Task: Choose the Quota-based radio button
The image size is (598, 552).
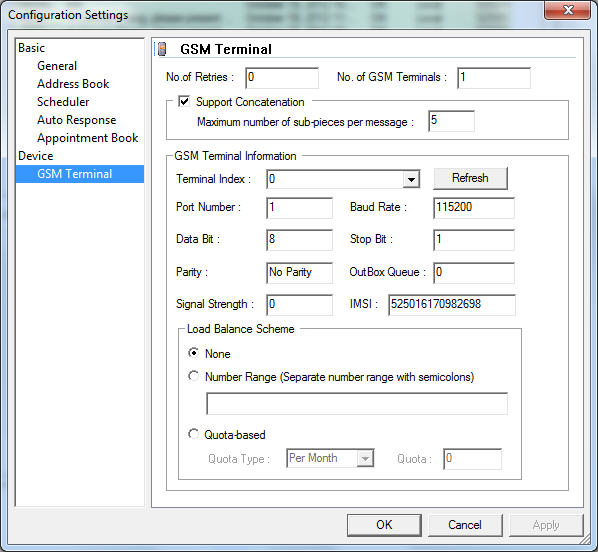Action: click(193, 434)
